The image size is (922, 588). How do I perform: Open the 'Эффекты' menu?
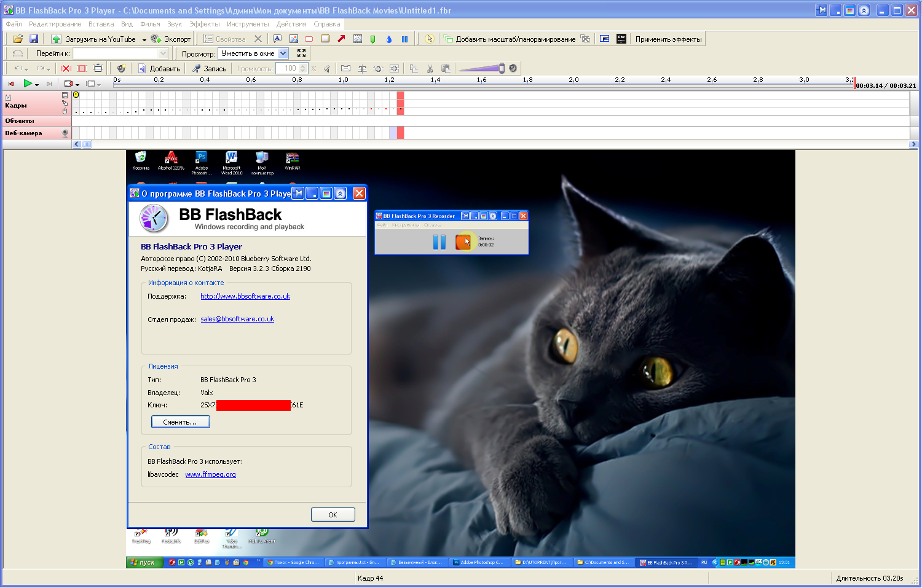(x=204, y=24)
